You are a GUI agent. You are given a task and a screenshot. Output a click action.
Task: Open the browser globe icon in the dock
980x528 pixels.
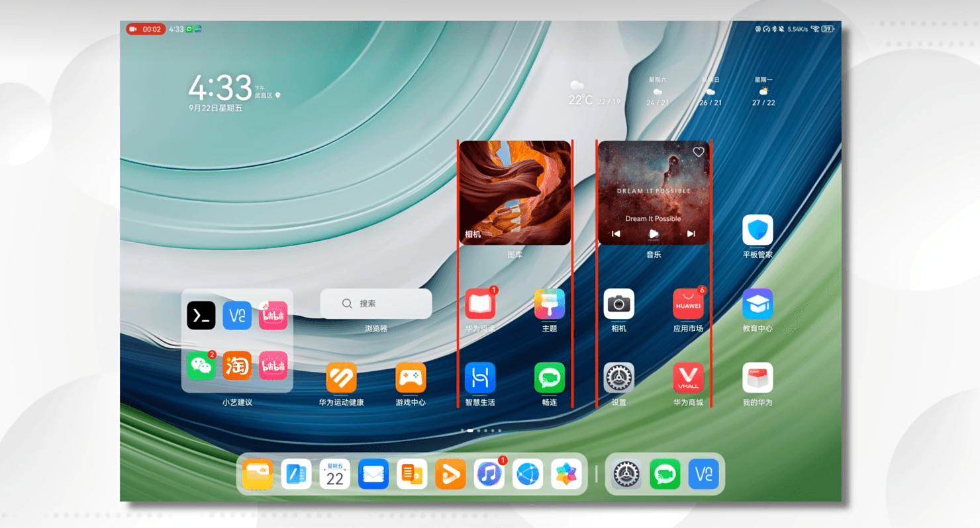528,474
